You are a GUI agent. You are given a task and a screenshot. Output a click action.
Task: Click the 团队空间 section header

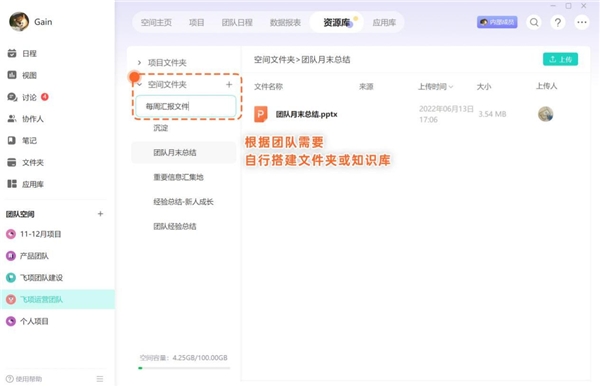coord(20,214)
